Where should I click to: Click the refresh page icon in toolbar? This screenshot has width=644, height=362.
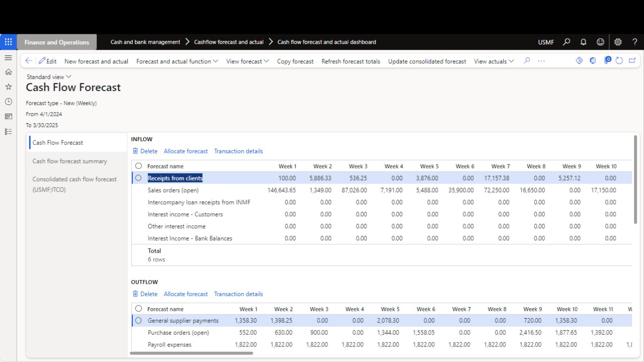coord(619,61)
